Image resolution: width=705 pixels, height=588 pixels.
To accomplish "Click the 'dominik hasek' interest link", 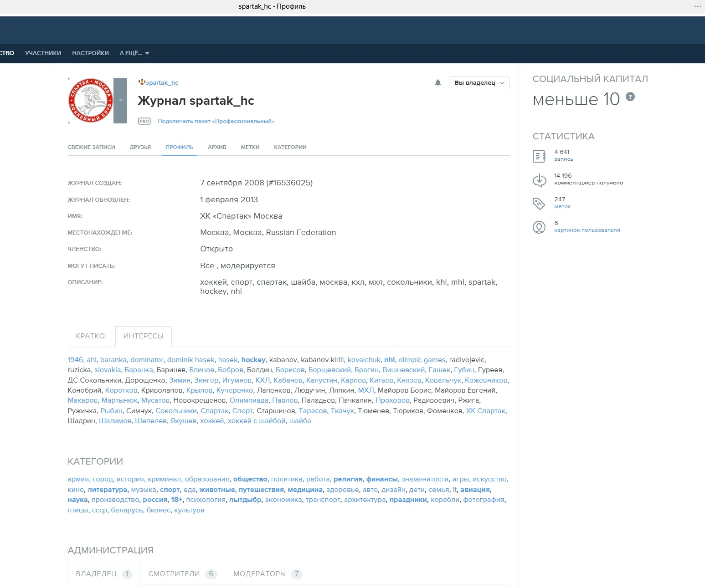I will coord(191,360).
